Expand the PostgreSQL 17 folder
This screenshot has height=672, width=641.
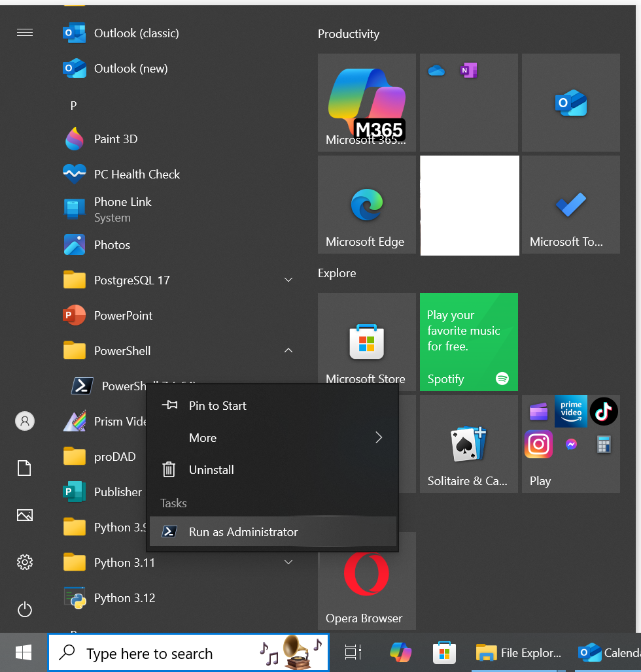pos(178,280)
